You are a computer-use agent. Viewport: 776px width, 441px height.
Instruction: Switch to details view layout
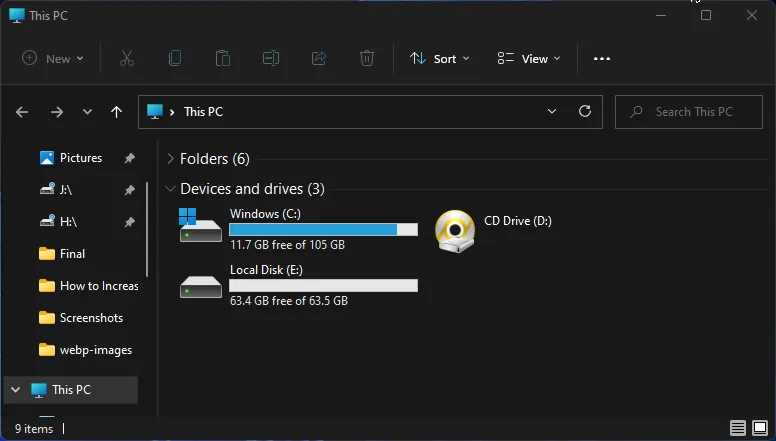pos(738,429)
